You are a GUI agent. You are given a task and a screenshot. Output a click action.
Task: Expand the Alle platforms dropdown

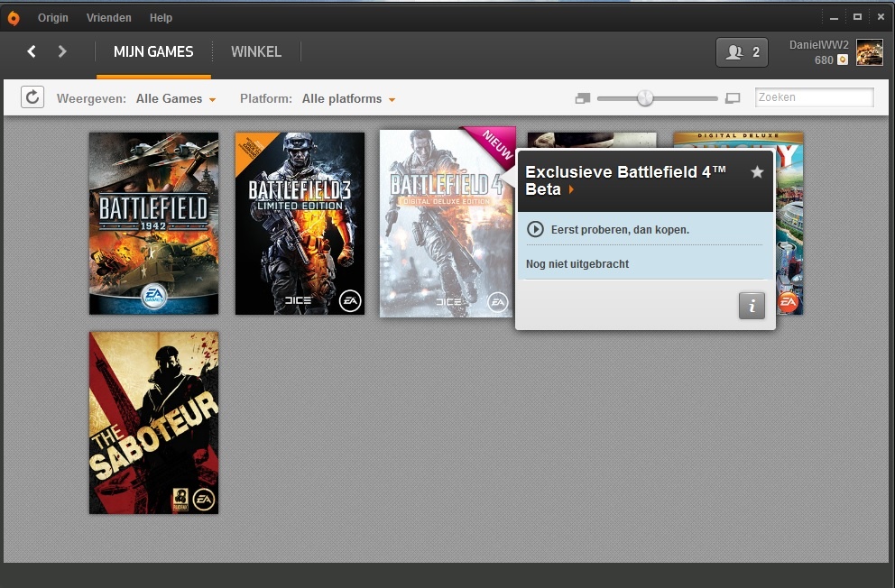tap(349, 98)
